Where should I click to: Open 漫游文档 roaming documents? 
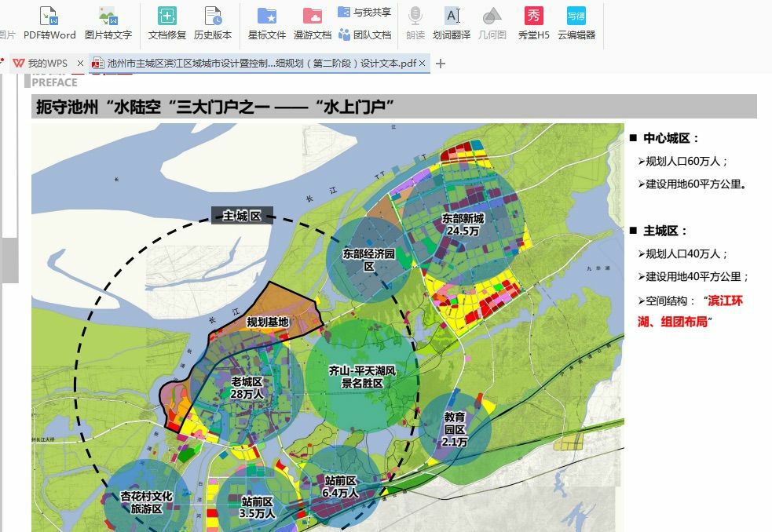pyautogui.click(x=313, y=23)
